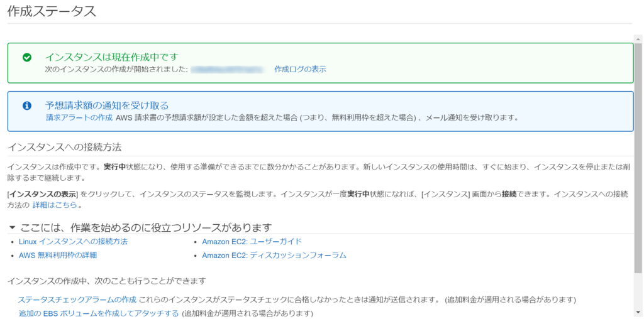Open Amazon EC2: ユーザーガイド link
The height and width of the screenshot is (319, 644).
click(252, 242)
